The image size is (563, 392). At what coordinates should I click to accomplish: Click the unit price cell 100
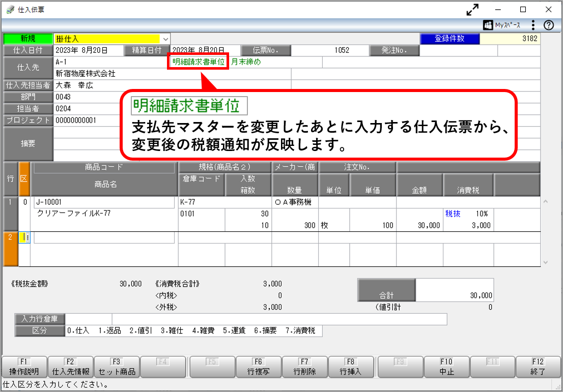373,225
